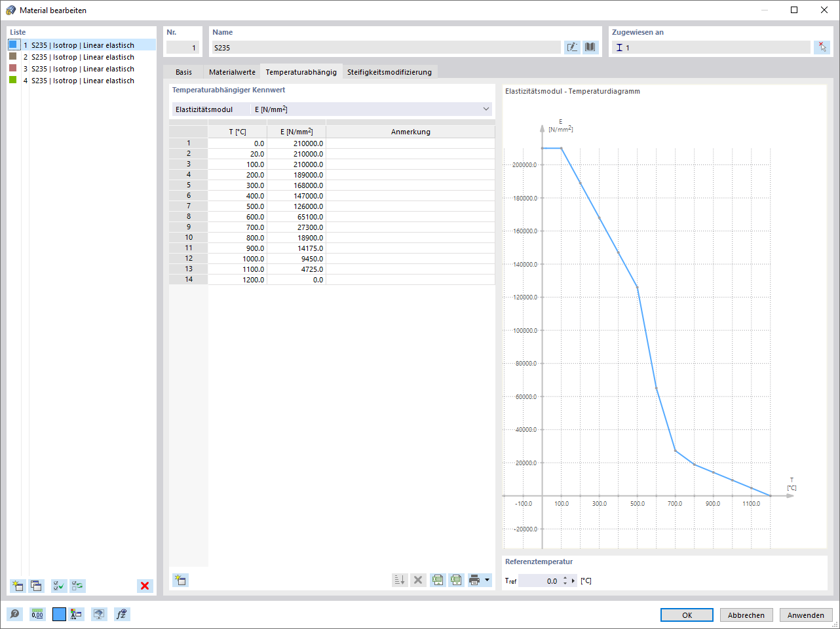Copy the selected material
This screenshot has width=840, height=629.
[x=36, y=586]
